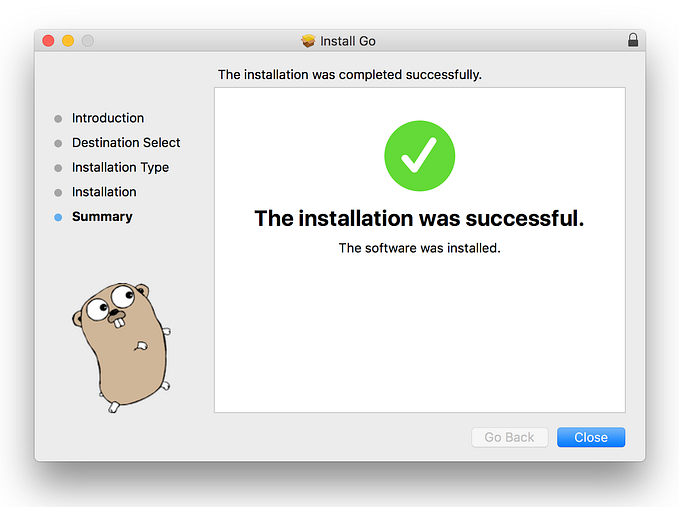Viewport: 679px width, 507px height.
Task: Click the dimmed Go Back button
Action: (x=510, y=437)
